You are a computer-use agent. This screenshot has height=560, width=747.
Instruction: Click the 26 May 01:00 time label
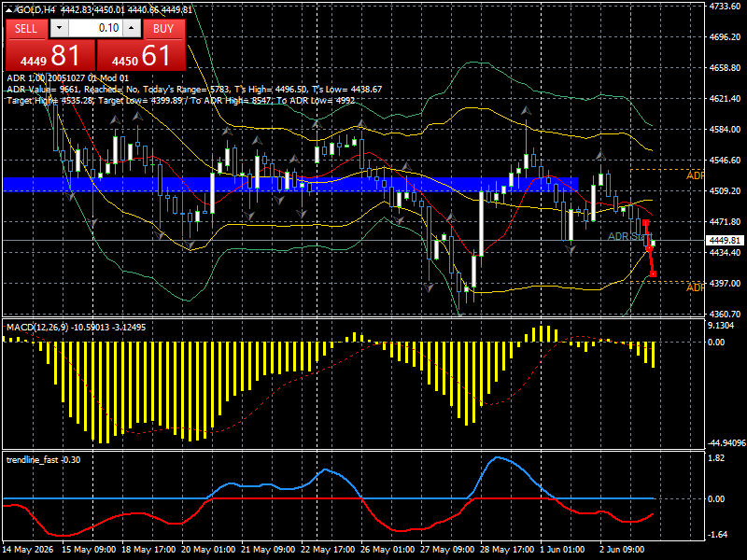coord(388,549)
